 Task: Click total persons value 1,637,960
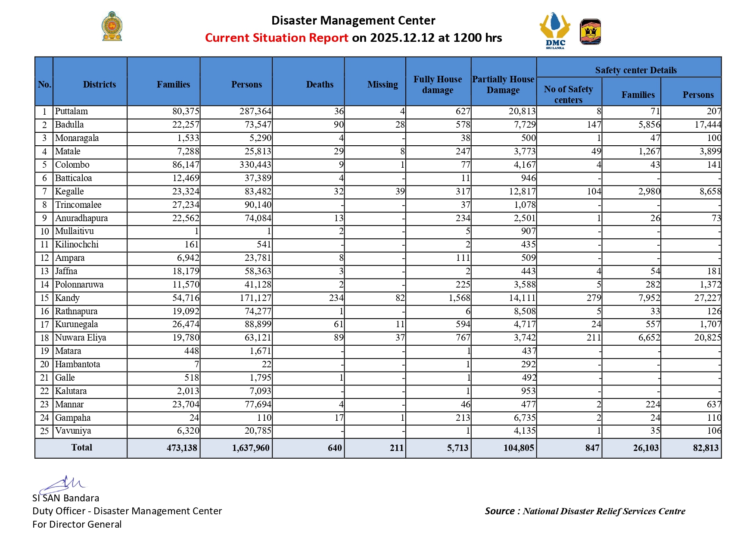(250, 448)
